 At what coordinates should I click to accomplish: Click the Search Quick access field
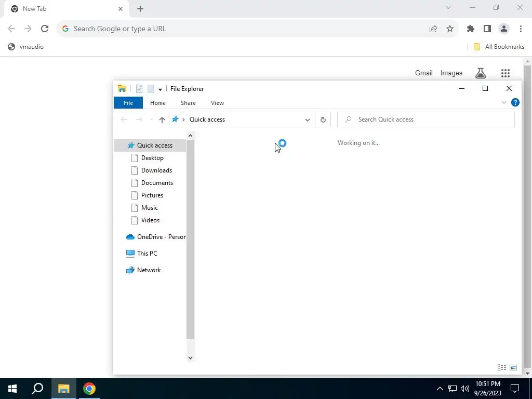(426, 119)
